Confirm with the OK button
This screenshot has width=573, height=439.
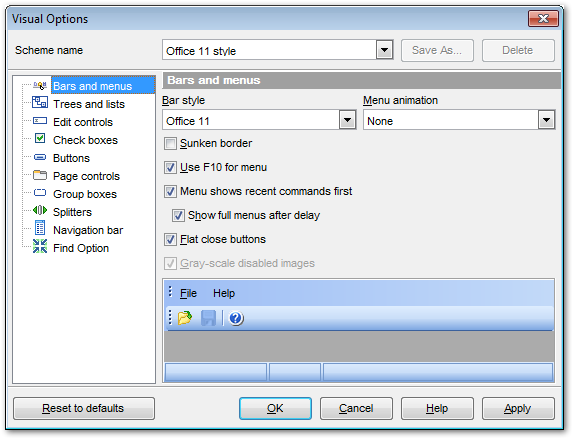(275, 408)
